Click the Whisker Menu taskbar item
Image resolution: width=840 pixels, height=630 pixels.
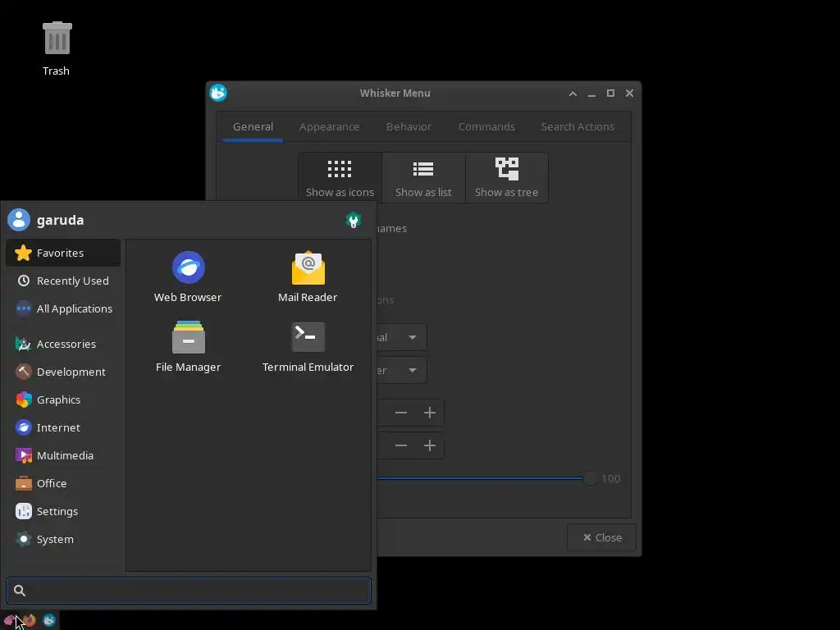(x=49, y=620)
